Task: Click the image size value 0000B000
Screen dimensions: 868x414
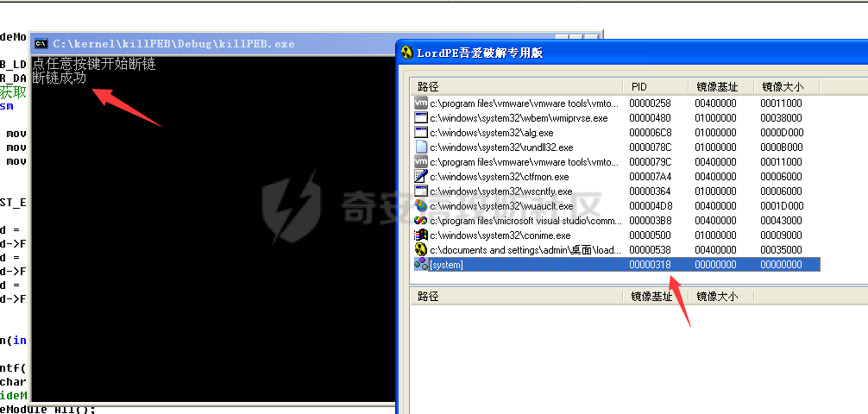Action: click(x=782, y=147)
